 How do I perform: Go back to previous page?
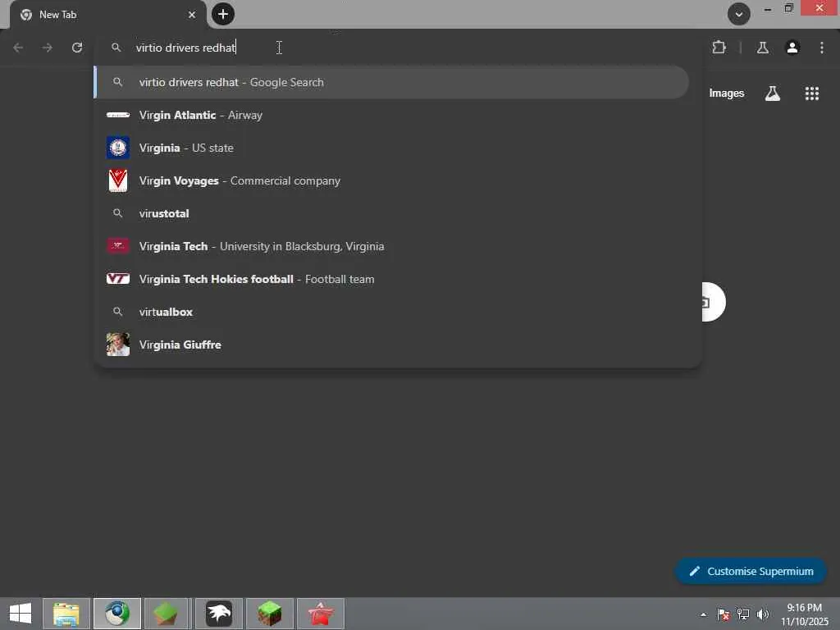tap(18, 48)
